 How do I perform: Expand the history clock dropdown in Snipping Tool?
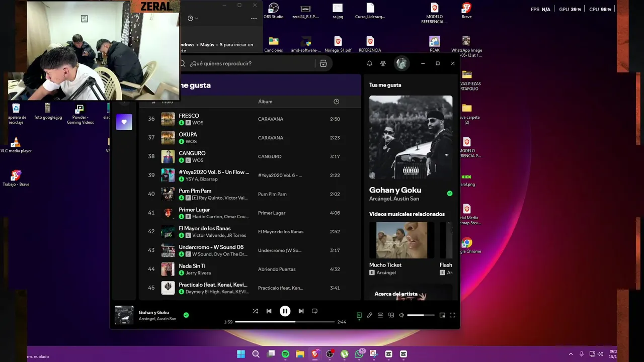coord(193,18)
